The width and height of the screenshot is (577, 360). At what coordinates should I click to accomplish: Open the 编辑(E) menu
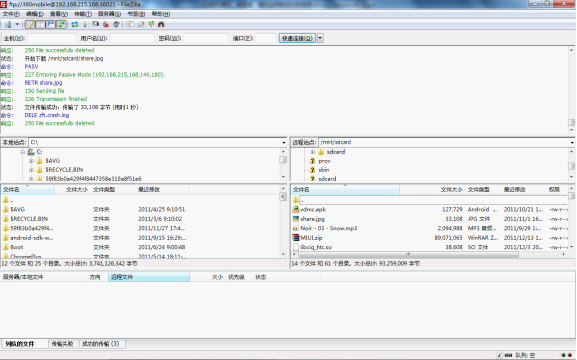pos(35,14)
